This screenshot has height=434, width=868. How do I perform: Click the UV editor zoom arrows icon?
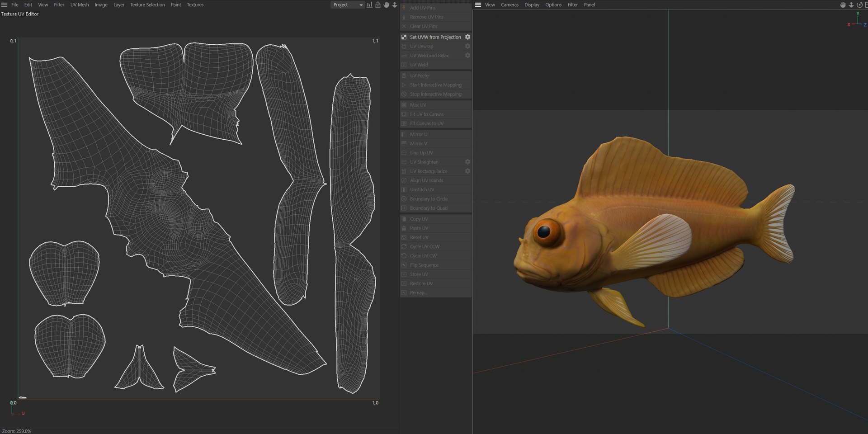pyautogui.click(x=395, y=5)
